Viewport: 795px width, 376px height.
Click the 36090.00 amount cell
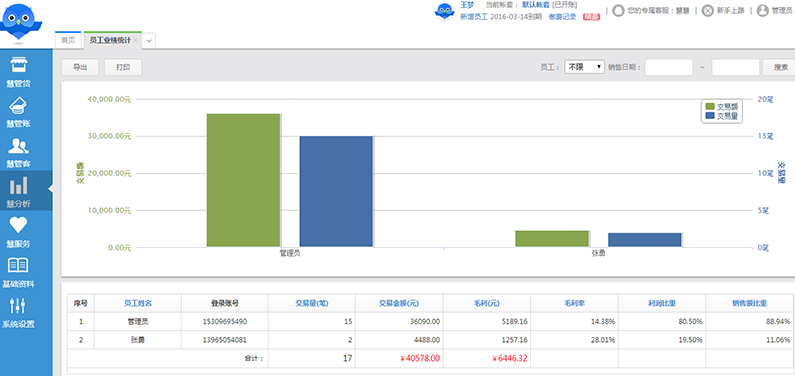click(399, 322)
